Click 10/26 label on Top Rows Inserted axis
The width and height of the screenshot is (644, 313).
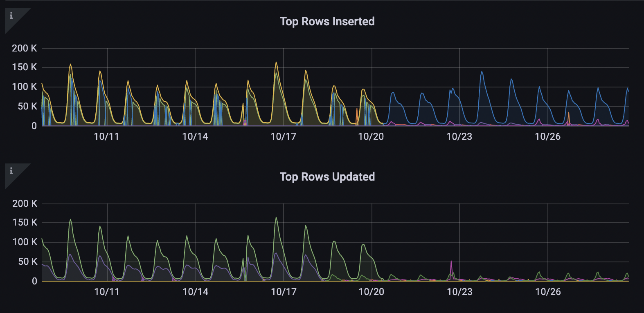tap(547, 137)
